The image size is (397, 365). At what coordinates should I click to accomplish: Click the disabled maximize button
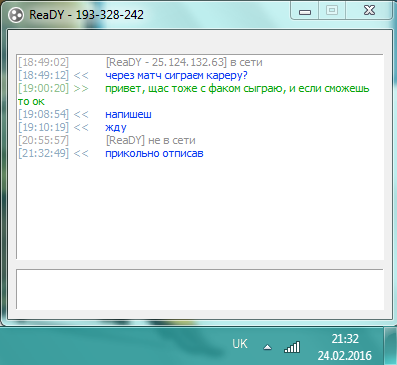click(x=332, y=11)
